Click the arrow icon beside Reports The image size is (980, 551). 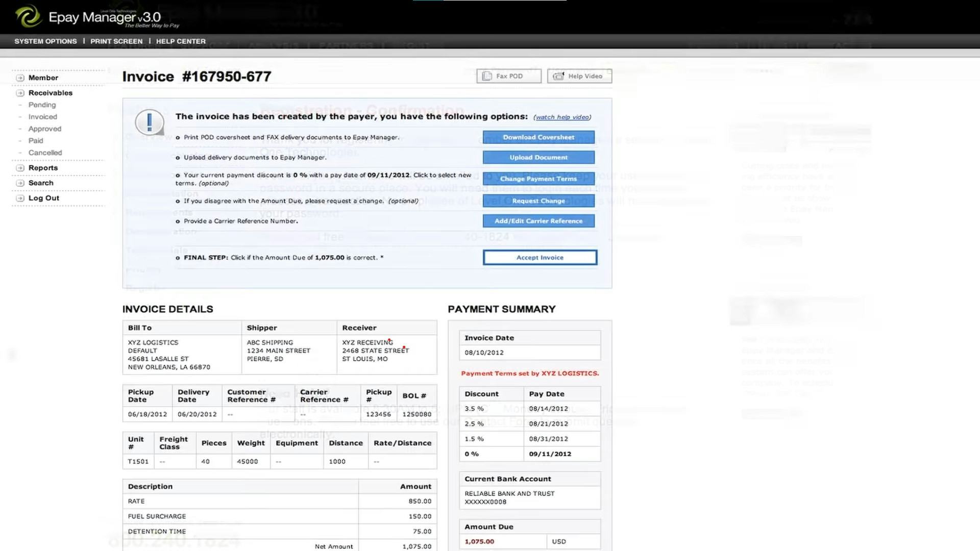point(19,167)
